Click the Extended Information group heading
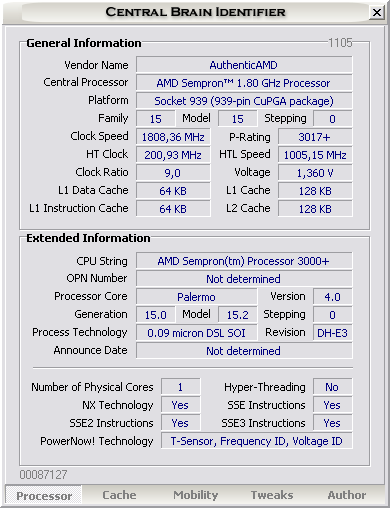Image resolution: width=390 pixels, height=508 pixels. [88, 238]
